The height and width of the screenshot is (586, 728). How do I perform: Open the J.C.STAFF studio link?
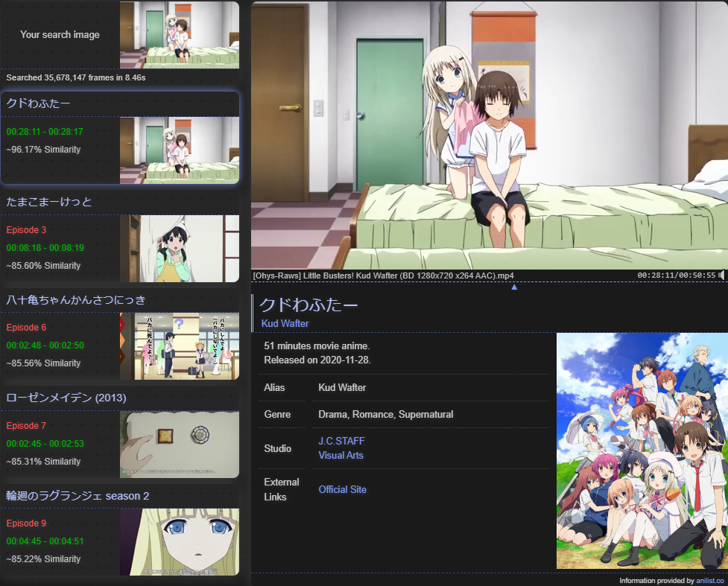[341, 441]
